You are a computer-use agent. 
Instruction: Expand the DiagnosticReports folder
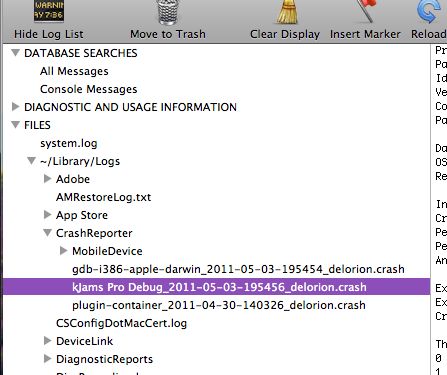(x=48, y=359)
